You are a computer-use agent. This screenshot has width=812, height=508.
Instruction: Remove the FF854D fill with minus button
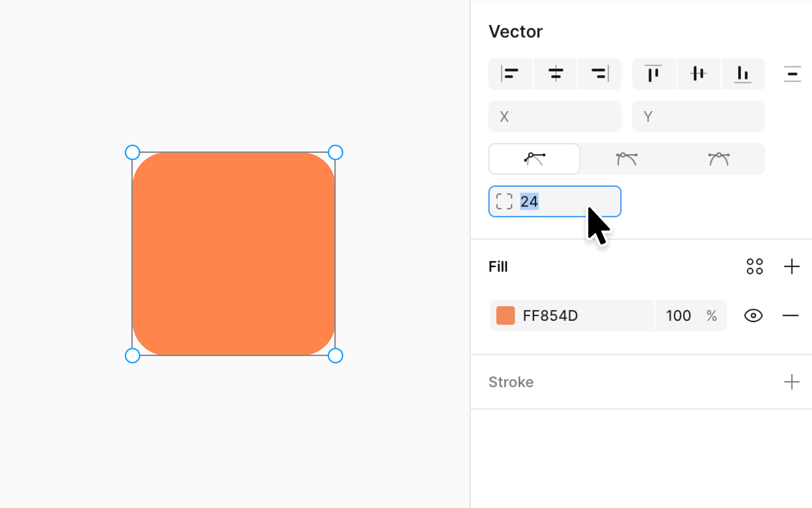pos(791,316)
